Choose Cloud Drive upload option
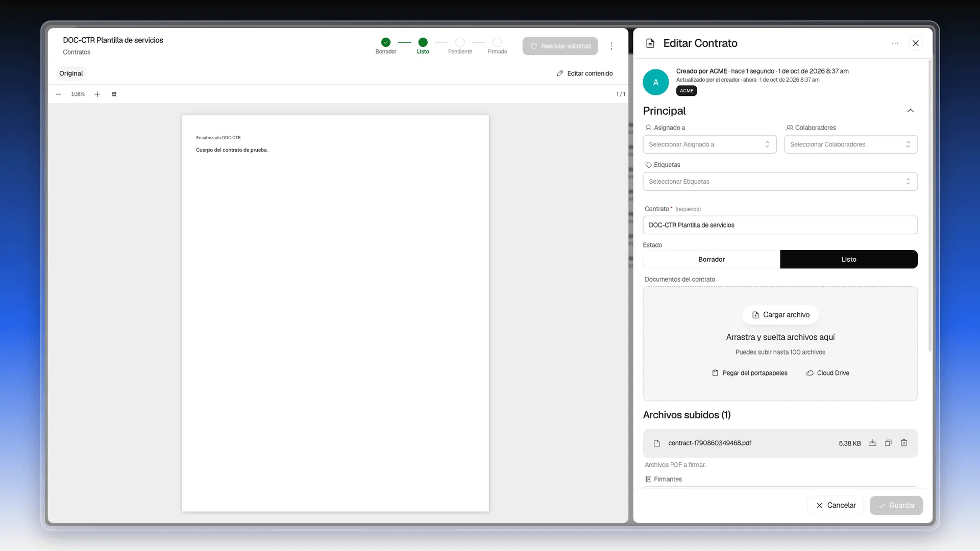 point(827,373)
